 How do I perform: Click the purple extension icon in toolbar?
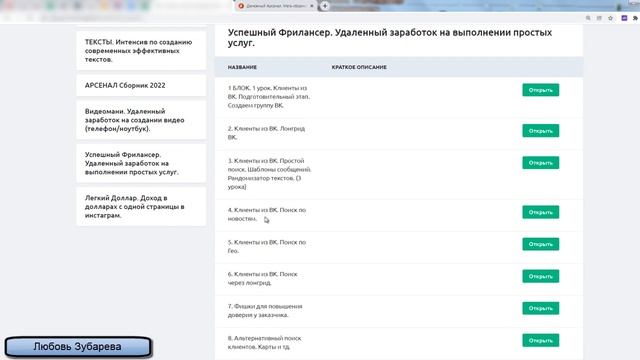[x=624, y=18]
